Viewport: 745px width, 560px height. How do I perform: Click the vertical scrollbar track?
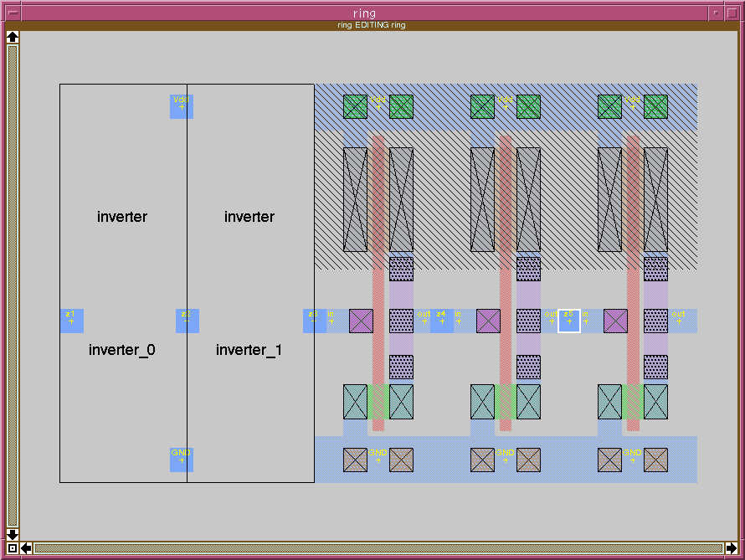[x=13, y=286]
